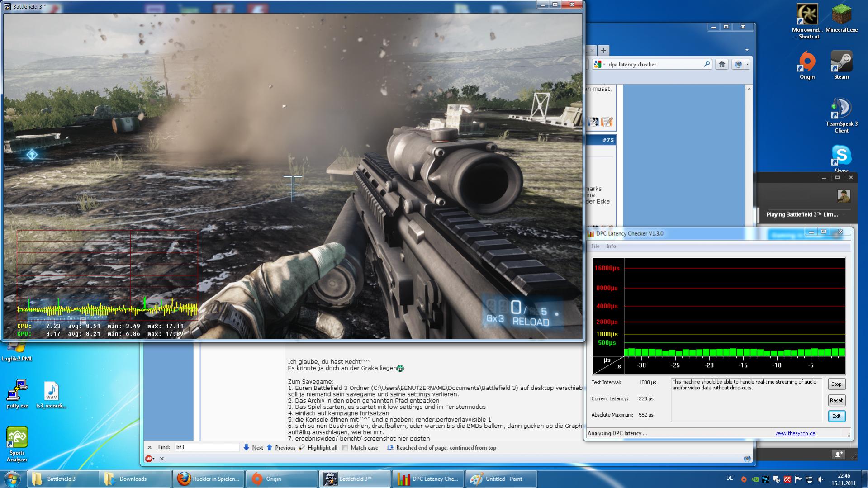Click the Origin tray icon
Viewport: 868px width, 488px height.
(744, 479)
